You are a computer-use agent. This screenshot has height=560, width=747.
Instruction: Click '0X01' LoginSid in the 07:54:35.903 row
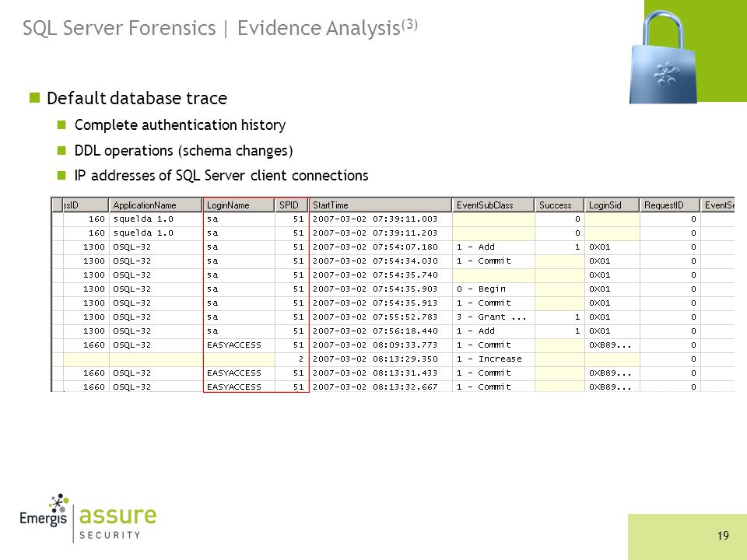coord(612,289)
